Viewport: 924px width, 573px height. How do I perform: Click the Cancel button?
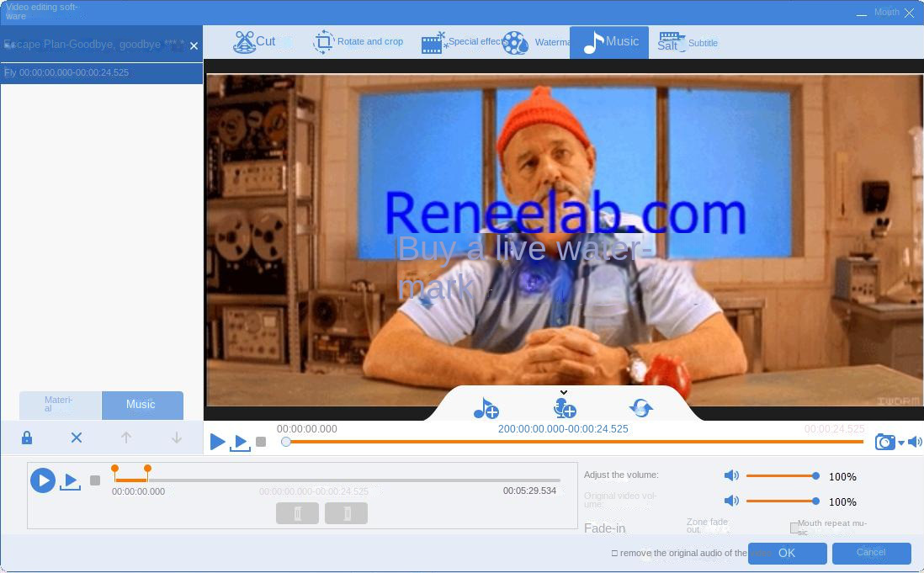pyautogui.click(x=872, y=553)
